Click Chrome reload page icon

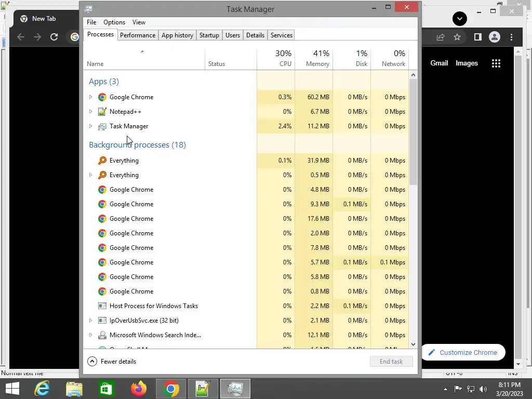pyautogui.click(x=54, y=37)
